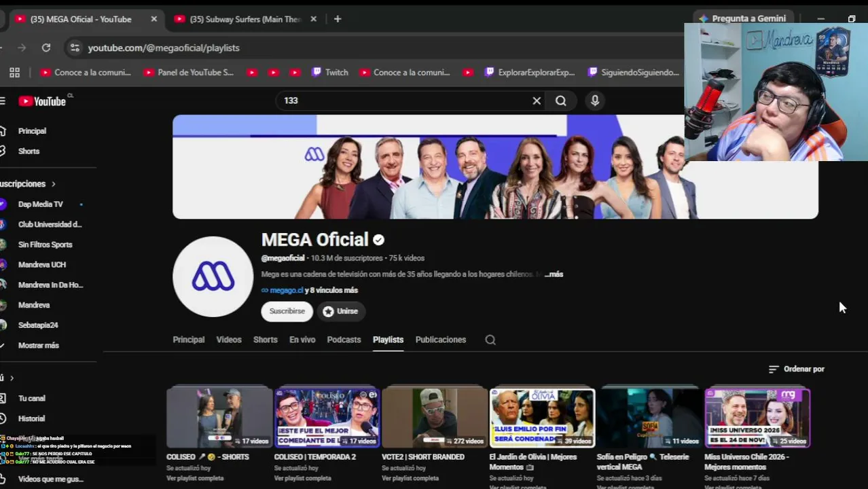Open Mandreva UCH subscription

coord(41,264)
